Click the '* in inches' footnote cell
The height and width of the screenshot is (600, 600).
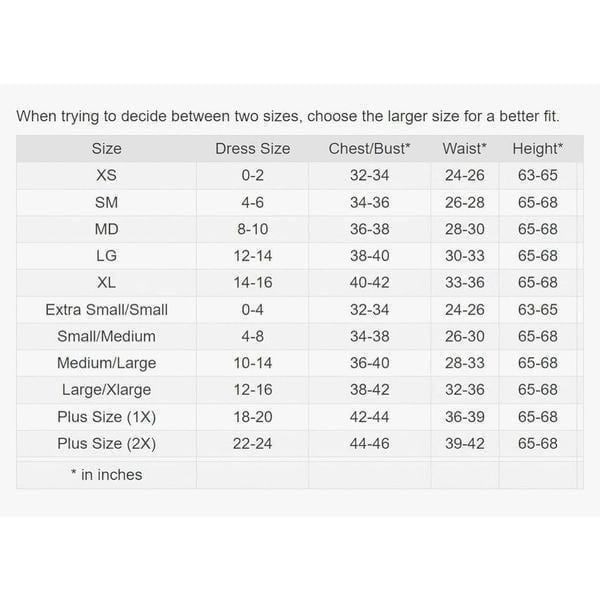click(106, 474)
